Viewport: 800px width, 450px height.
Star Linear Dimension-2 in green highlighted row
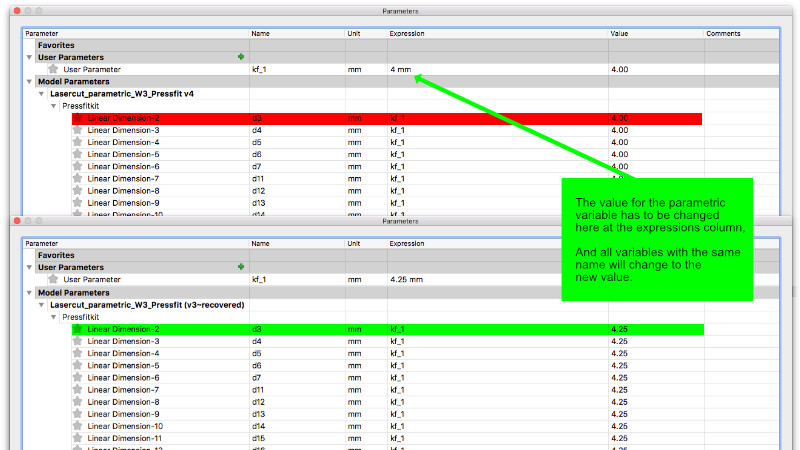point(78,329)
